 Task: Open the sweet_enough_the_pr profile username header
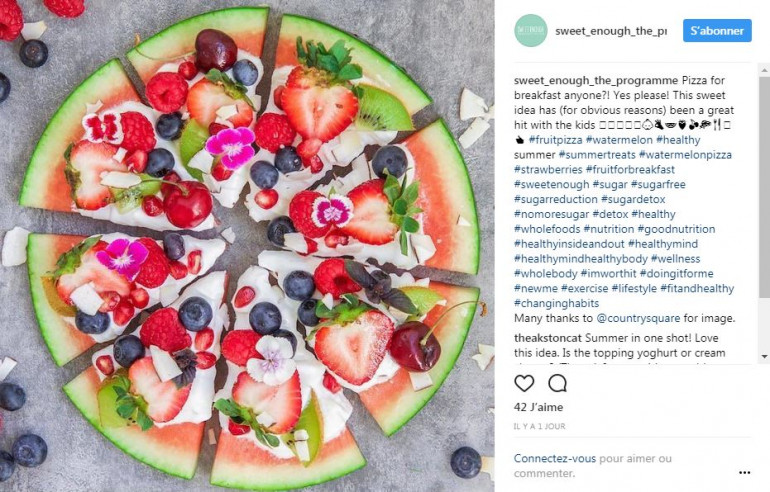pos(611,30)
